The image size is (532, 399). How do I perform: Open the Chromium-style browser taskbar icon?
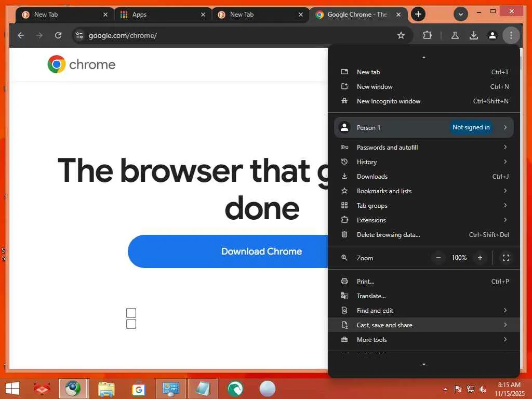(73, 389)
